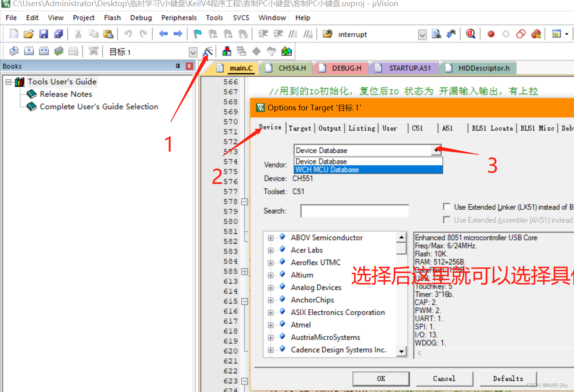This screenshot has width=574, height=392.
Task: Insert a bookmark with the flag icon
Action: tap(198, 34)
